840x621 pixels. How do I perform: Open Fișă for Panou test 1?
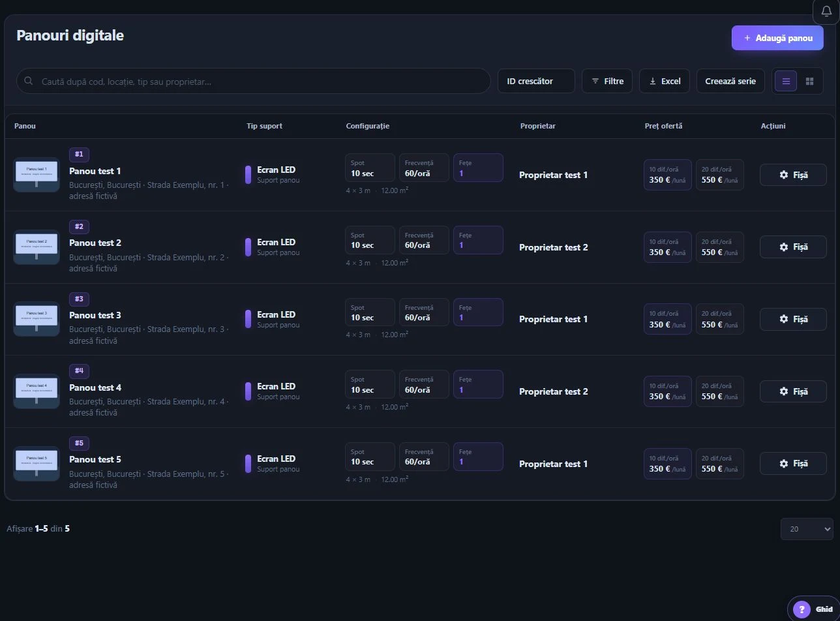(793, 175)
